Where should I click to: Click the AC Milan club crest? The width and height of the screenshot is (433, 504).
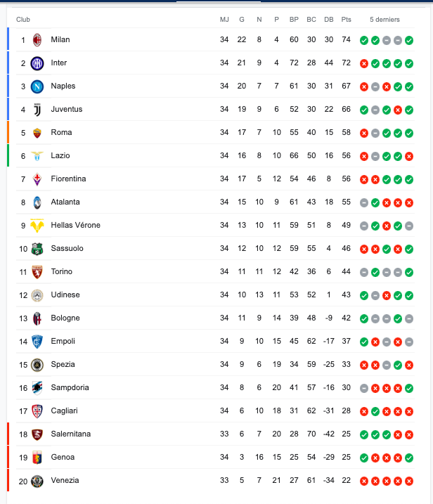tap(37, 40)
